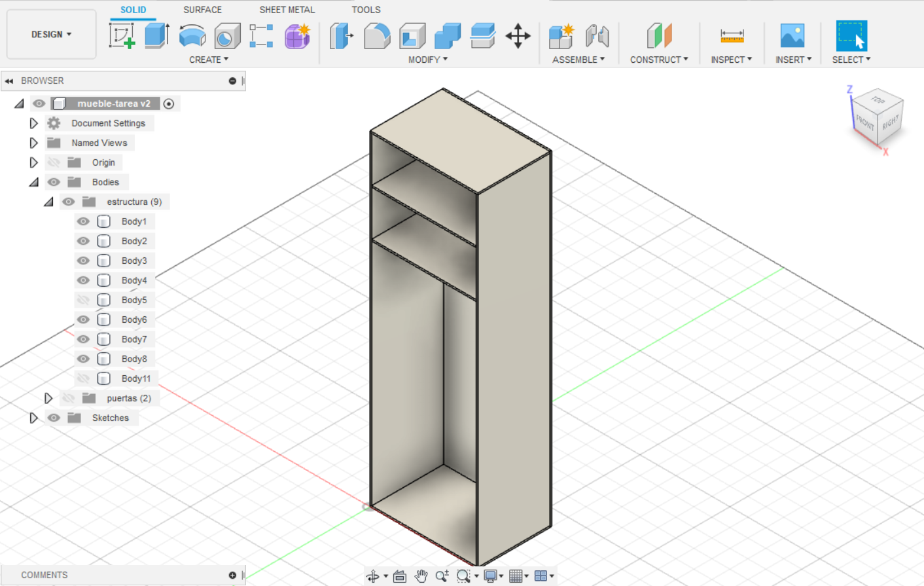
Task: Open the MODIFY menu label
Action: pyautogui.click(x=428, y=60)
